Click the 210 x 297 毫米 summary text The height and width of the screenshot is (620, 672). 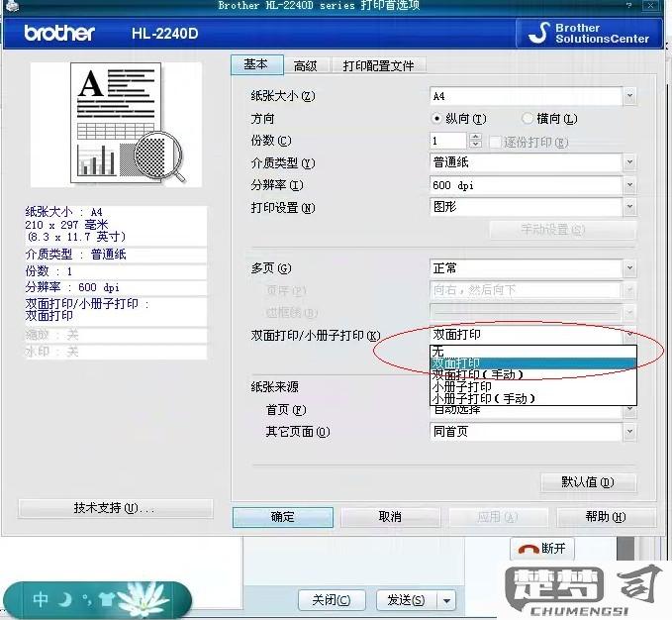66,224
